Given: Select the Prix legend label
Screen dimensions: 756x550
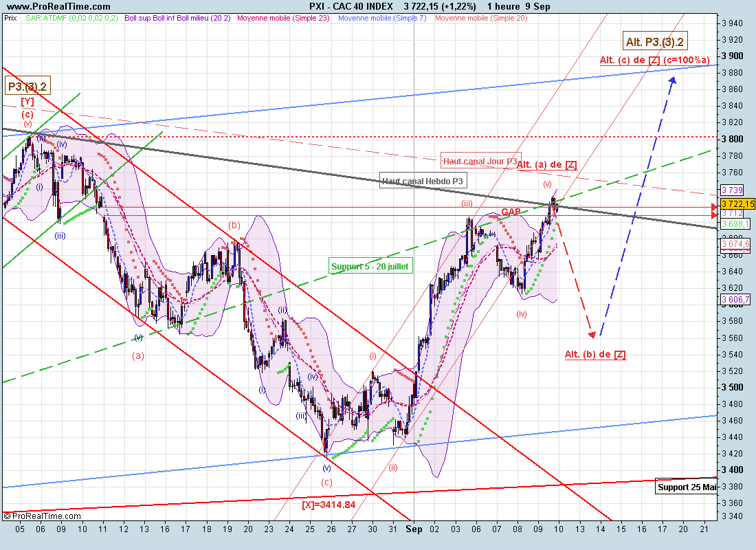Looking at the screenshot, I should tap(10, 18).
